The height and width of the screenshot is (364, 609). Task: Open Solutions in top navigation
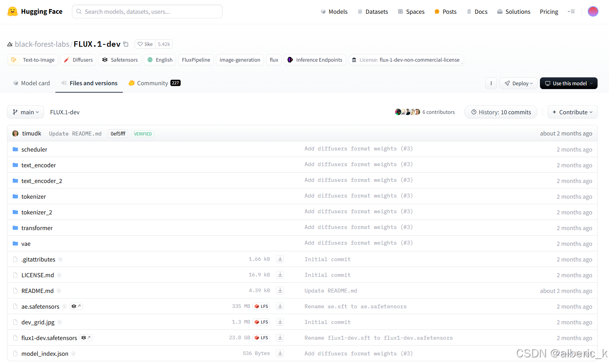(514, 12)
